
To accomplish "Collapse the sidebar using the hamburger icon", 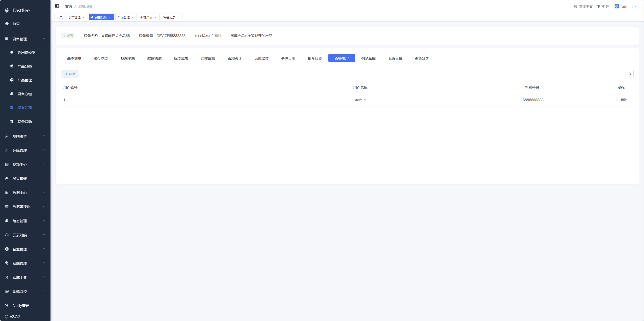I will coord(57,6).
